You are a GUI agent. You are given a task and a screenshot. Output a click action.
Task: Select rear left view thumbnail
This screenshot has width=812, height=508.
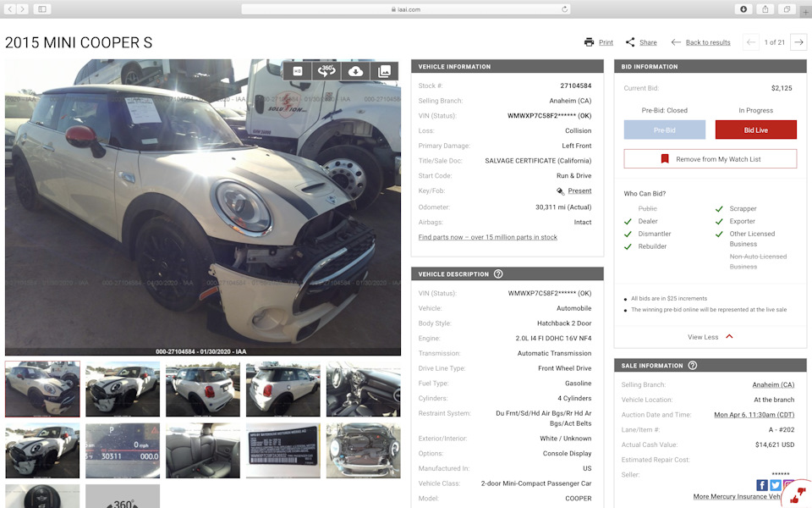203,389
